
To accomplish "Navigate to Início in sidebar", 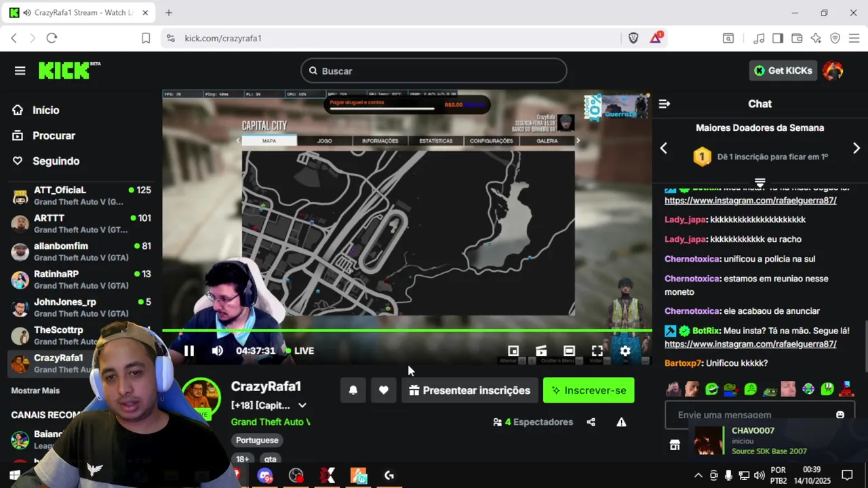I will click(36, 110).
